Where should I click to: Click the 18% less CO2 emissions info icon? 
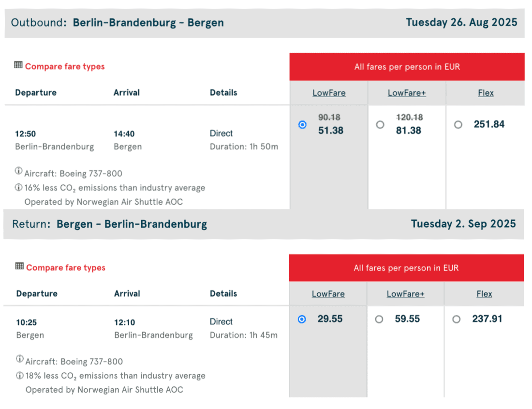point(19,375)
